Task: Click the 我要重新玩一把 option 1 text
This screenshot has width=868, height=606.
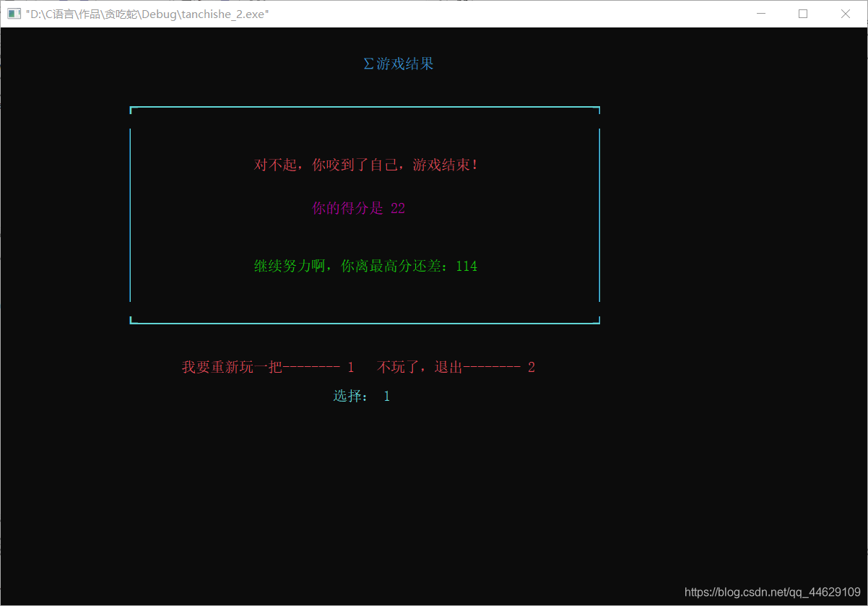Action: point(268,367)
